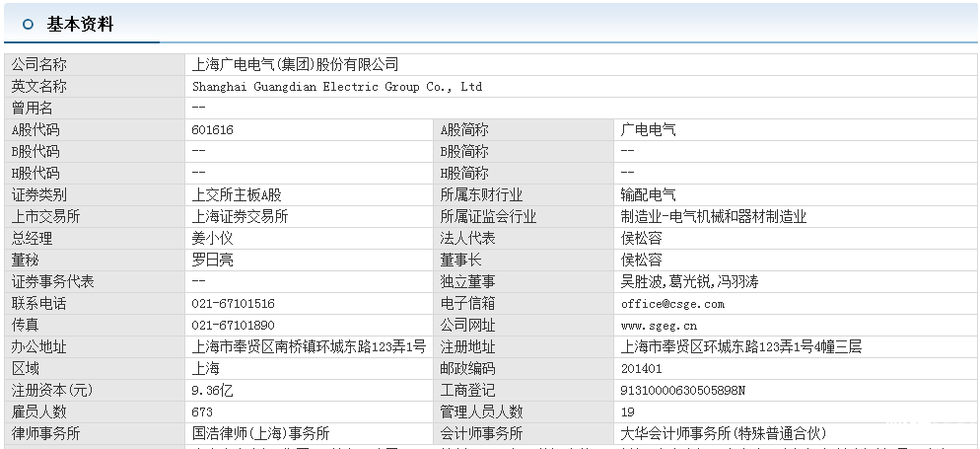Click the H股简称 label cell
The width and height of the screenshot is (980, 449).
(x=524, y=174)
